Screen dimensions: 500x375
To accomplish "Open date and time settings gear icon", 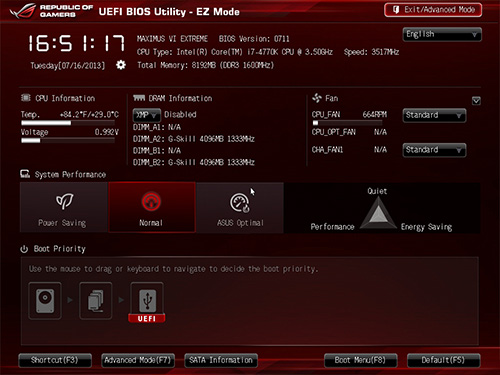I will (121, 65).
